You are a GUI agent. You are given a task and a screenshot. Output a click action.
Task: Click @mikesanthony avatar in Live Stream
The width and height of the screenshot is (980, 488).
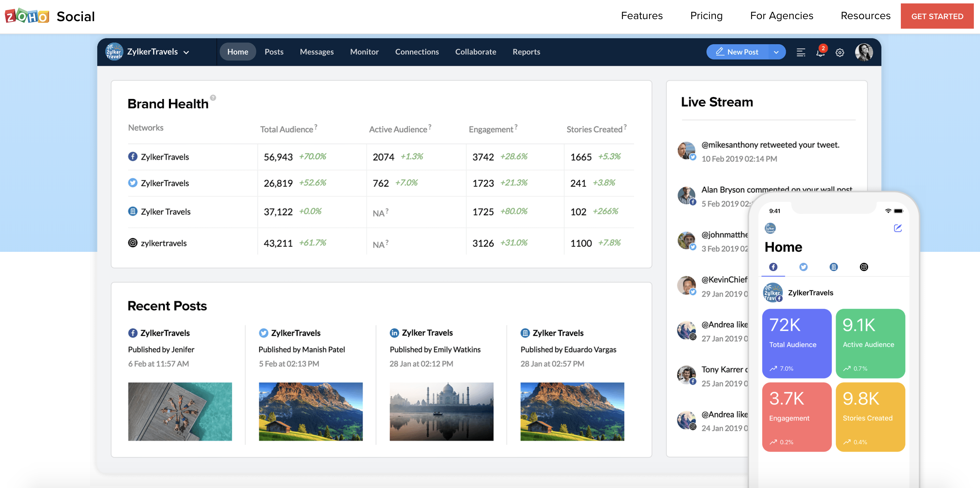click(x=687, y=150)
